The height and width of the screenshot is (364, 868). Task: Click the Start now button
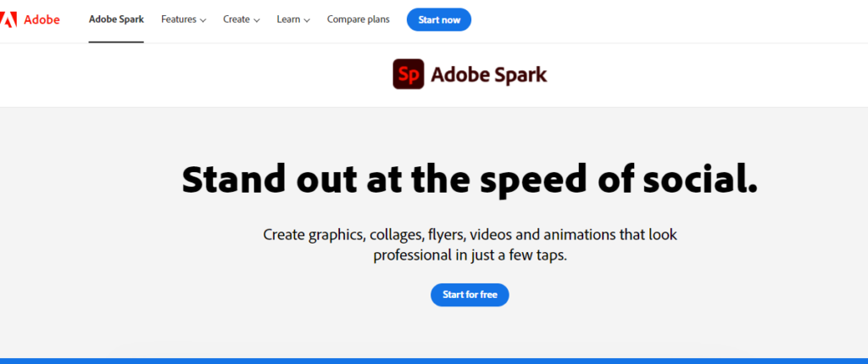pyautogui.click(x=439, y=20)
